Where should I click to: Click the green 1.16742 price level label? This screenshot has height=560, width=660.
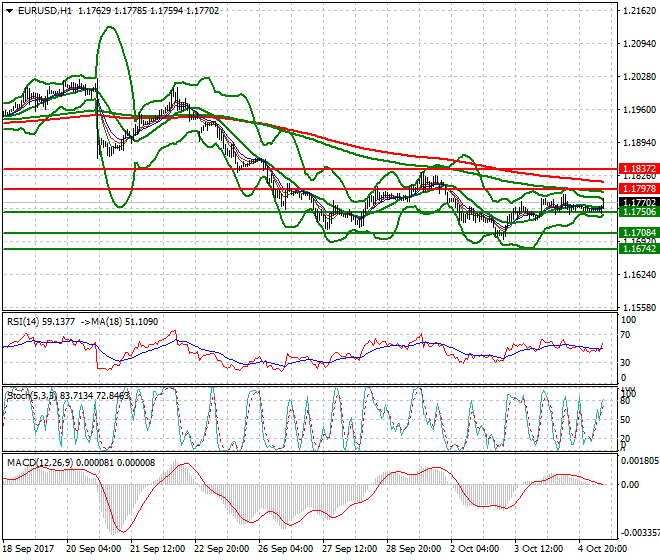pos(638,248)
